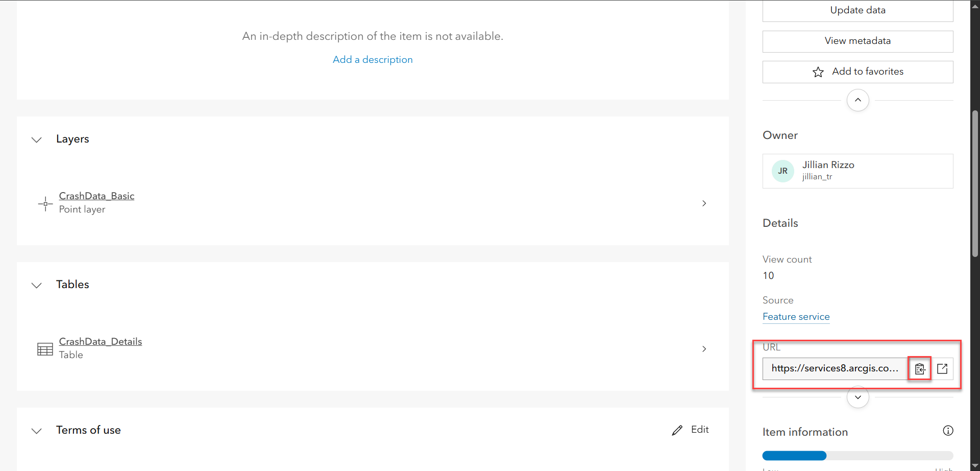Open CrashData_Basic details with the right arrow
Screen dimensions: 980x471
pos(704,203)
